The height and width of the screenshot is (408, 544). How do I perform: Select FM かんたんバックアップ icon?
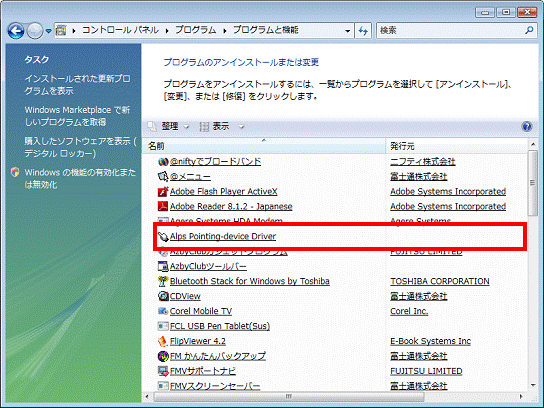[x=163, y=356]
